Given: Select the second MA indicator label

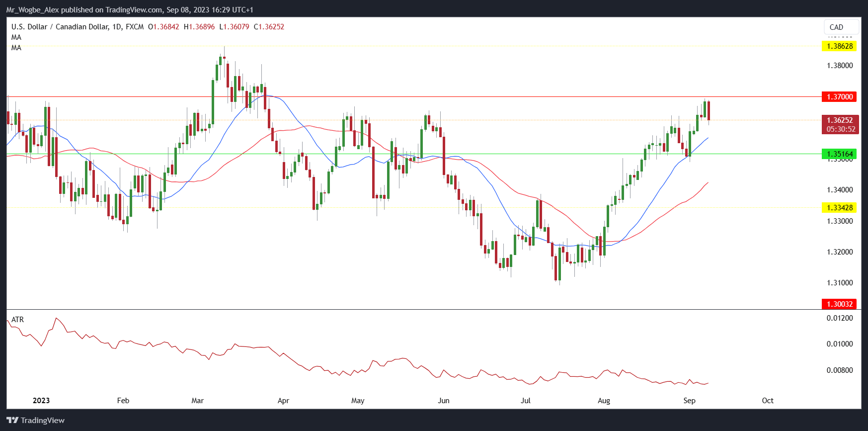Looking at the screenshot, I should coord(16,48).
